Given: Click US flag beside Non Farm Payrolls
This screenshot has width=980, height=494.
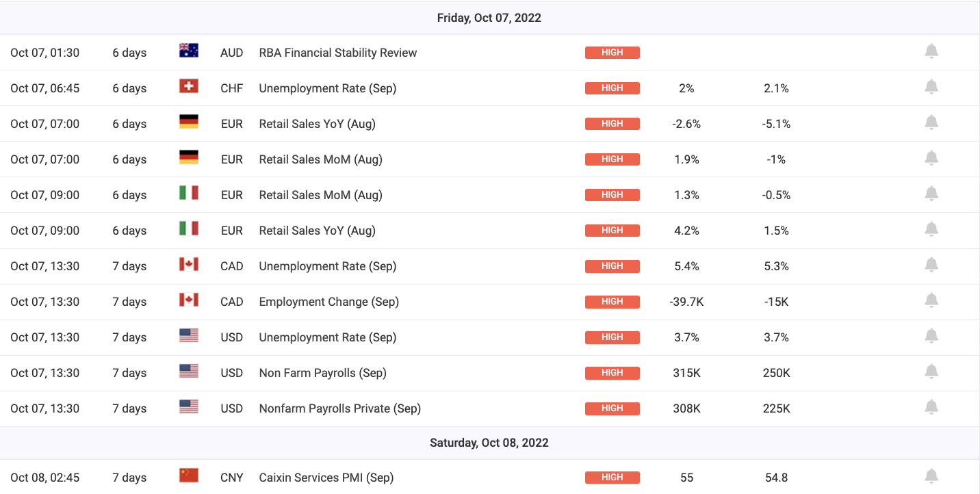Looking at the screenshot, I should pos(188,371).
